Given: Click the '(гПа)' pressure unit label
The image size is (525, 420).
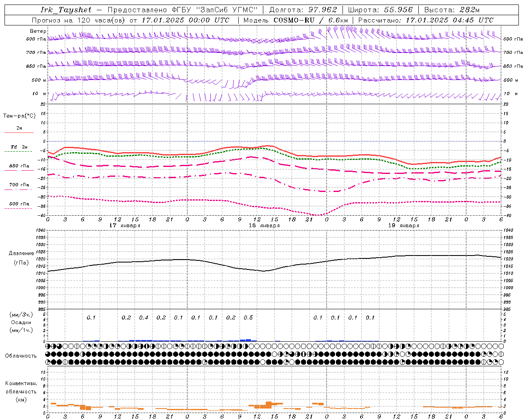Looking at the screenshot, I should pyautogui.click(x=21, y=263).
